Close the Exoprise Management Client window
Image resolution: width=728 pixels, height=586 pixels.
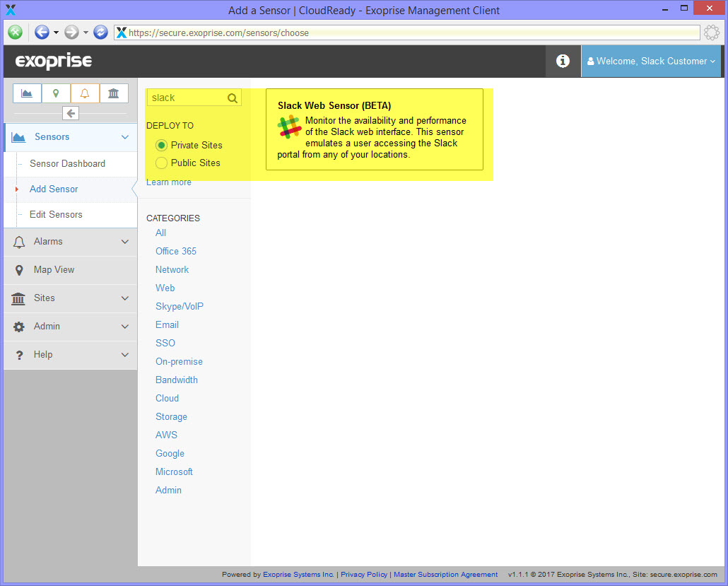(x=709, y=8)
